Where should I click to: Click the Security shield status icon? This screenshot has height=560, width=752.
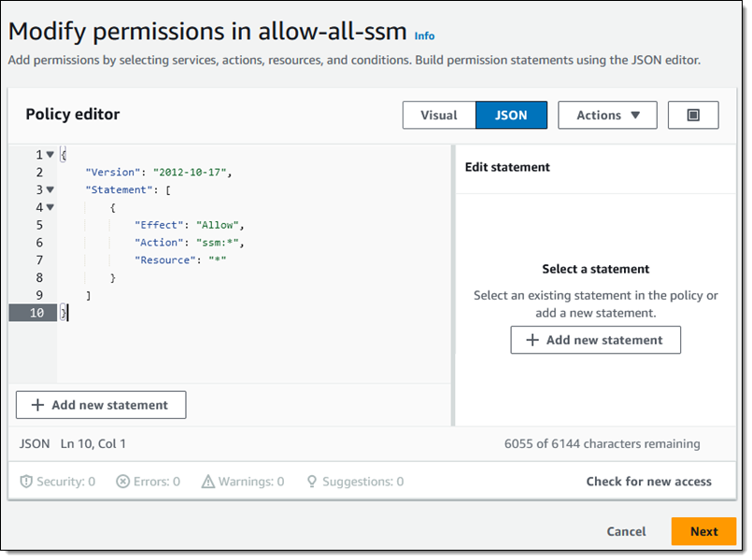pyautogui.click(x=27, y=482)
